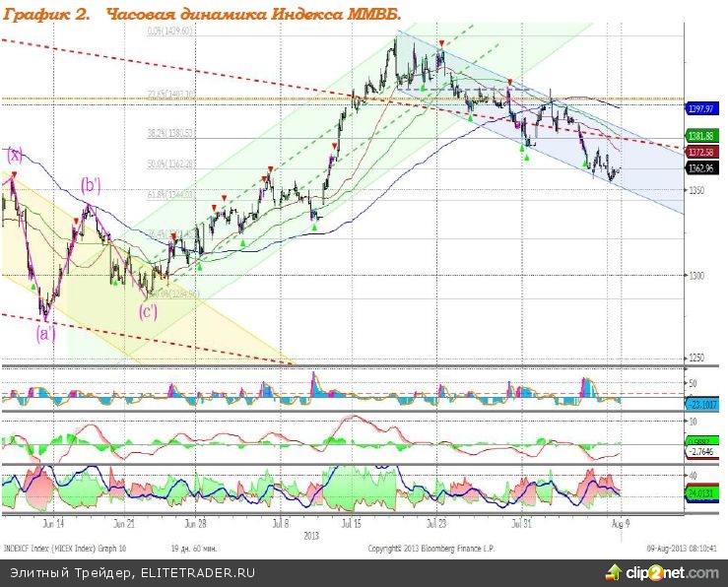Click the blue 1397.97 price label

701,109
